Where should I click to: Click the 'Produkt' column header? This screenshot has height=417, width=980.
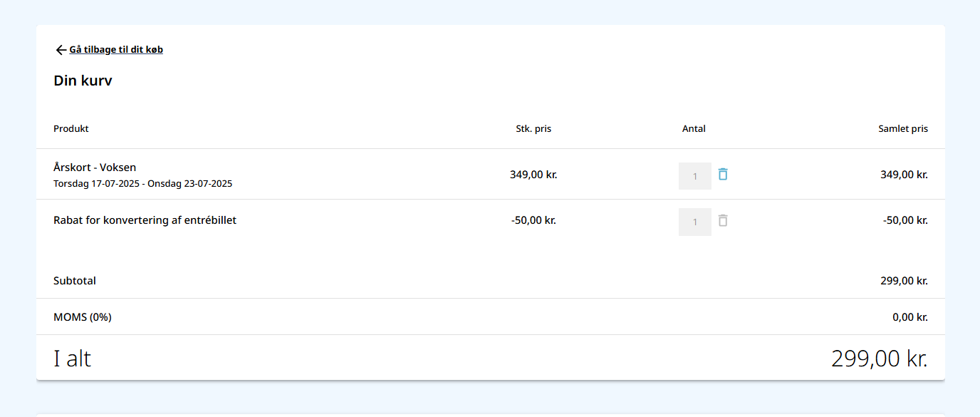pyautogui.click(x=71, y=129)
